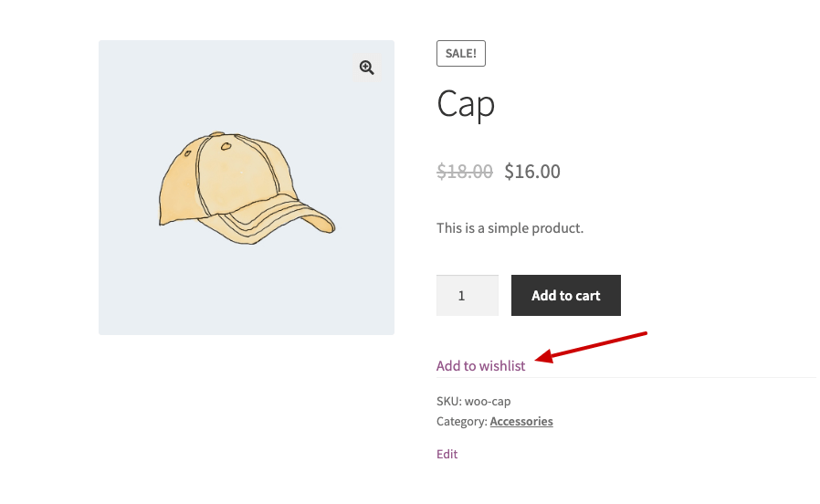Click the red arrowhead pointing at the wishlist link
Image resolution: width=820 pixels, height=504 pixels.
pos(544,357)
